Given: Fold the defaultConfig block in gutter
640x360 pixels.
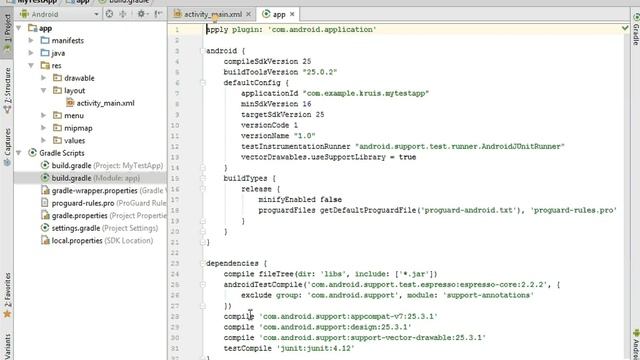Looking at the screenshot, I should tap(203, 83).
